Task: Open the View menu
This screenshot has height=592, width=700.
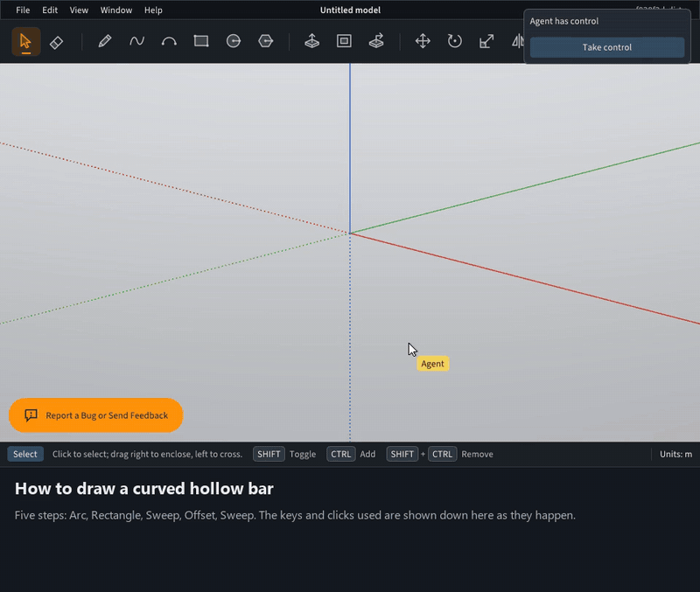Action: click(79, 10)
